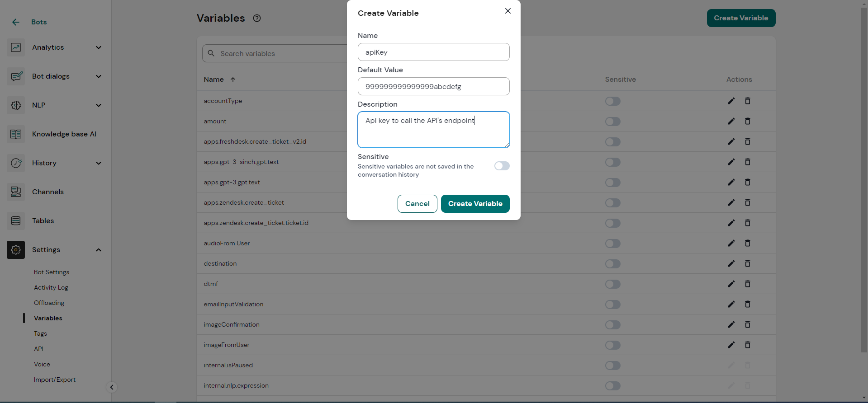Collapse the Settings section
The image size is (868, 403).
click(99, 250)
